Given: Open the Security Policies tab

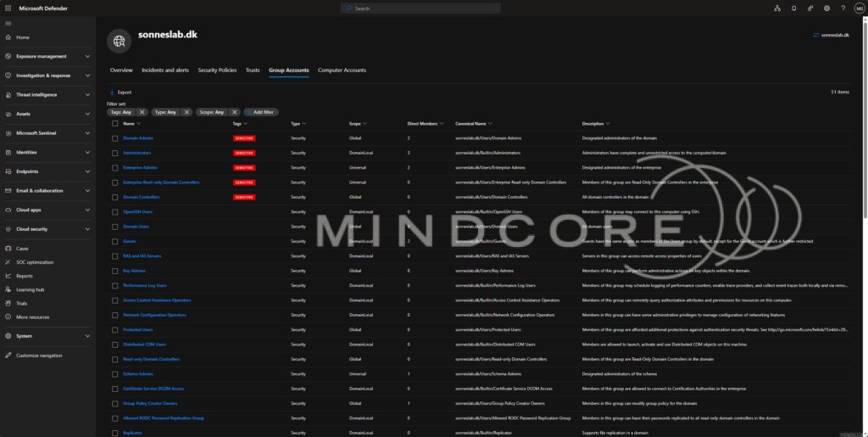Looking at the screenshot, I should [x=217, y=70].
